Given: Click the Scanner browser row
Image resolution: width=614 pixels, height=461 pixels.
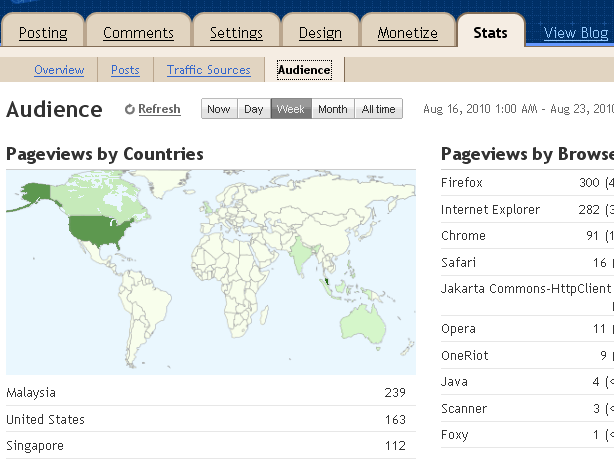Looking at the screenshot, I should coord(527,409).
